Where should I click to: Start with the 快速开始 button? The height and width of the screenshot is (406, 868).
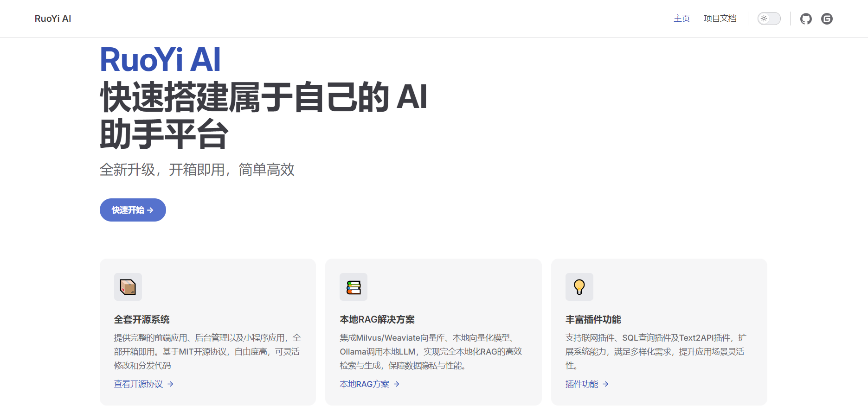pos(133,210)
